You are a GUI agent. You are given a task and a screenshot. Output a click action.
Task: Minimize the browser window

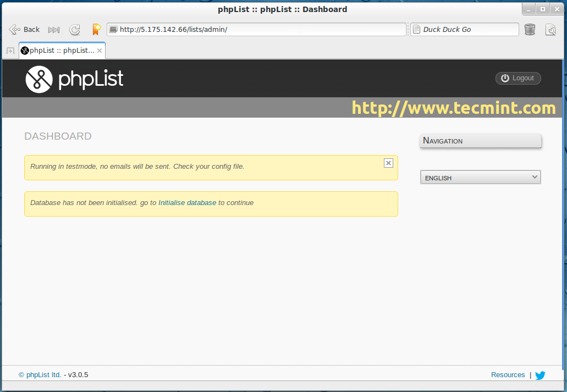pos(529,10)
